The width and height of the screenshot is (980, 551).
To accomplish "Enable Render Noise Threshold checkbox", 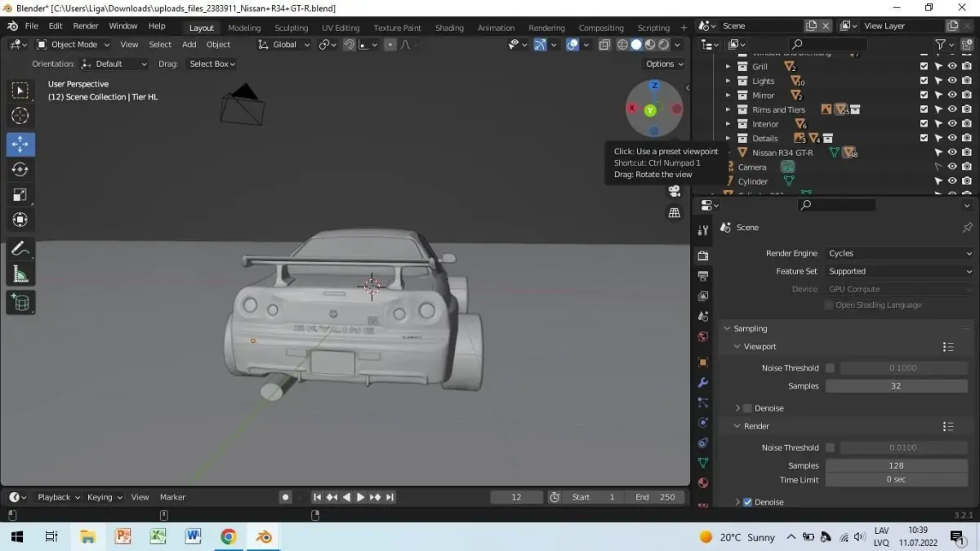I will [x=831, y=447].
